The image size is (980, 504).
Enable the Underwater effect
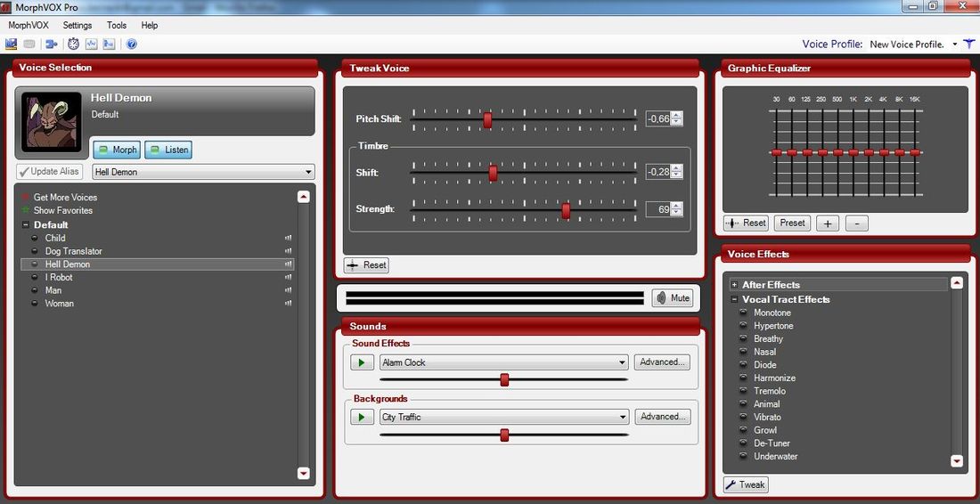[x=743, y=456]
